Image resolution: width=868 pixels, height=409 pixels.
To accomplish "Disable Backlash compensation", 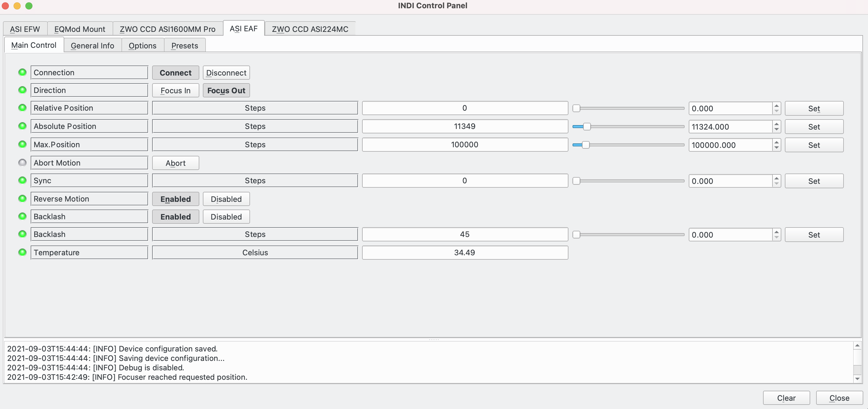I will click(x=226, y=217).
